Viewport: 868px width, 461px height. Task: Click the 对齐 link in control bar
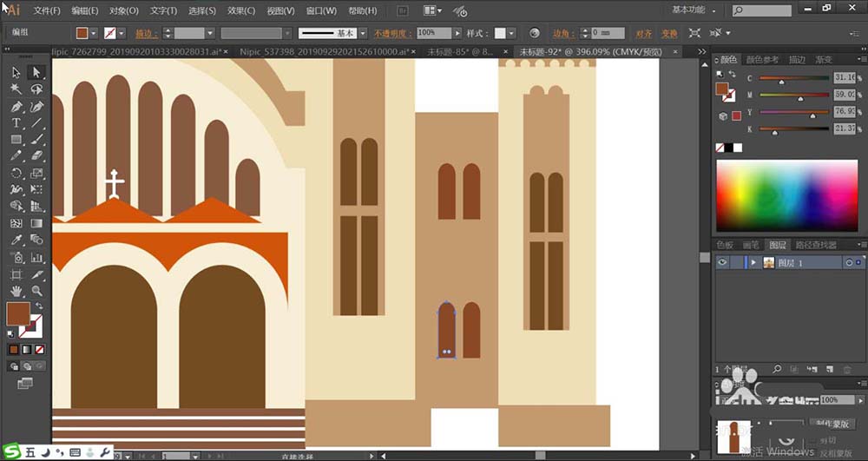[643, 33]
